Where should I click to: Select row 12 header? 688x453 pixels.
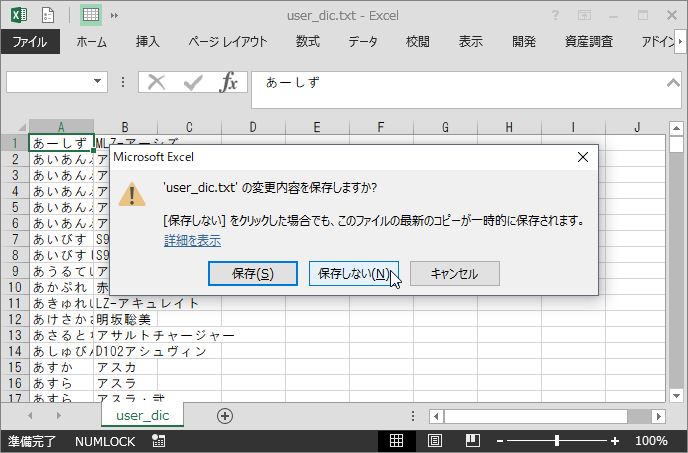click(14, 319)
